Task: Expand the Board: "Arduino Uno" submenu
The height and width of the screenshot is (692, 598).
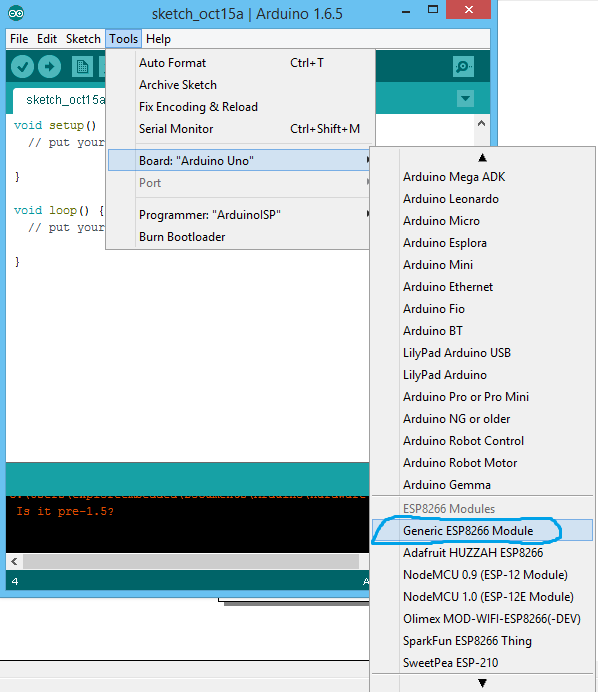Action: pyautogui.click(x=239, y=160)
